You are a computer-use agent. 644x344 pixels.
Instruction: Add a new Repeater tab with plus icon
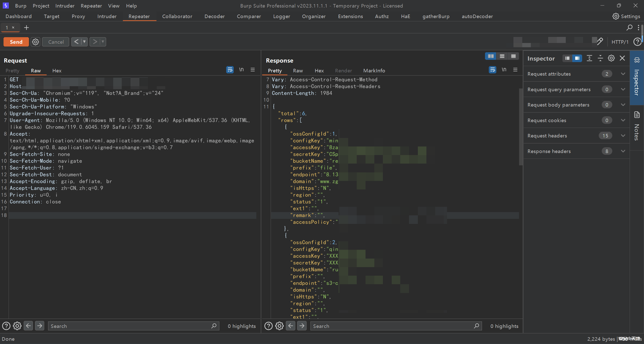point(26,28)
